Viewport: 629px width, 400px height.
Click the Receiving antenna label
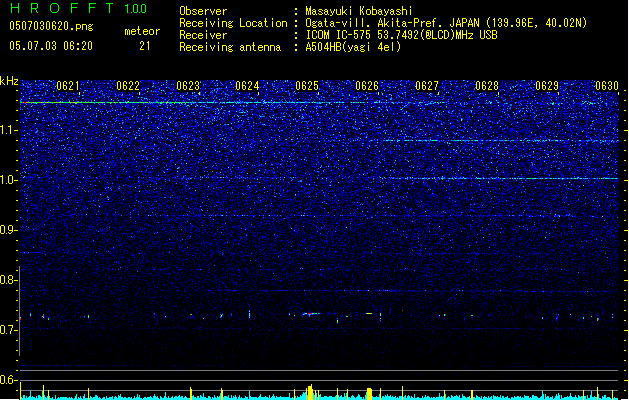pos(230,47)
